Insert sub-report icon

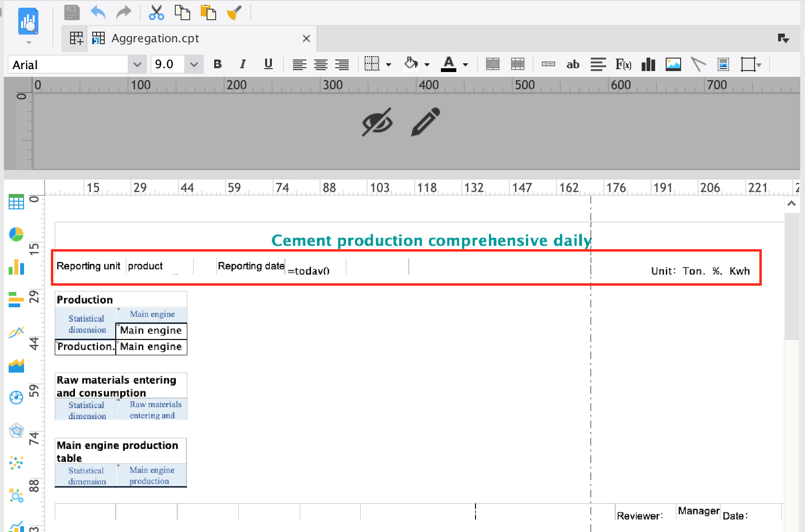[723, 64]
